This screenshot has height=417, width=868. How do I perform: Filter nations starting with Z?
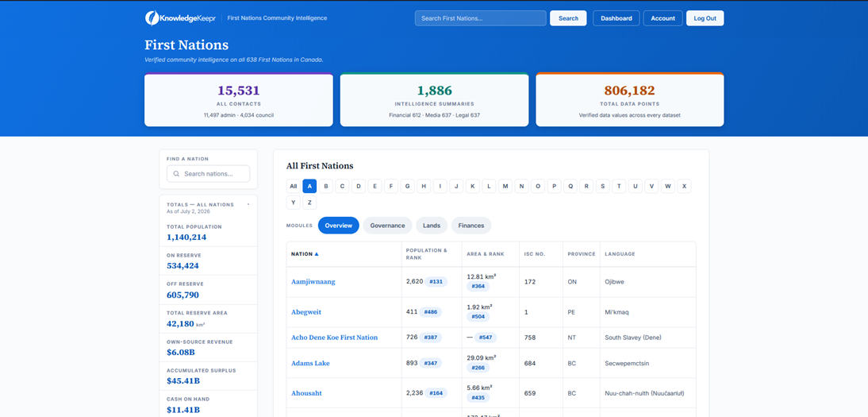pos(309,203)
